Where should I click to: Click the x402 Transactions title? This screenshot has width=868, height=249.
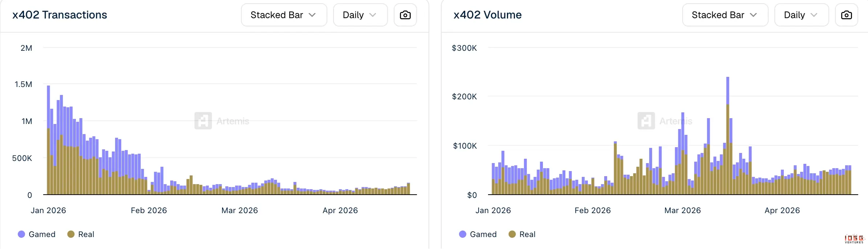60,15
